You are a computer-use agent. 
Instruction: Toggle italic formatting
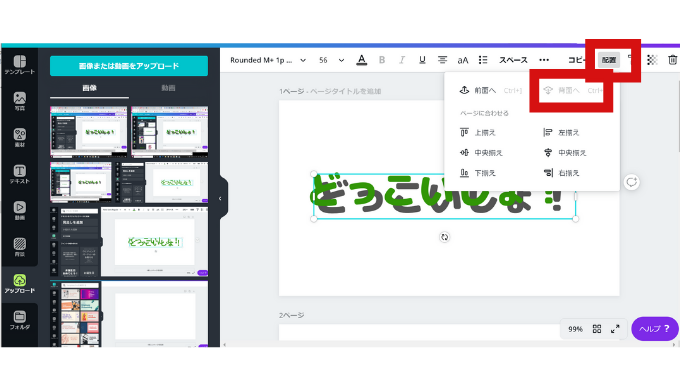click(x=402, y=60)
